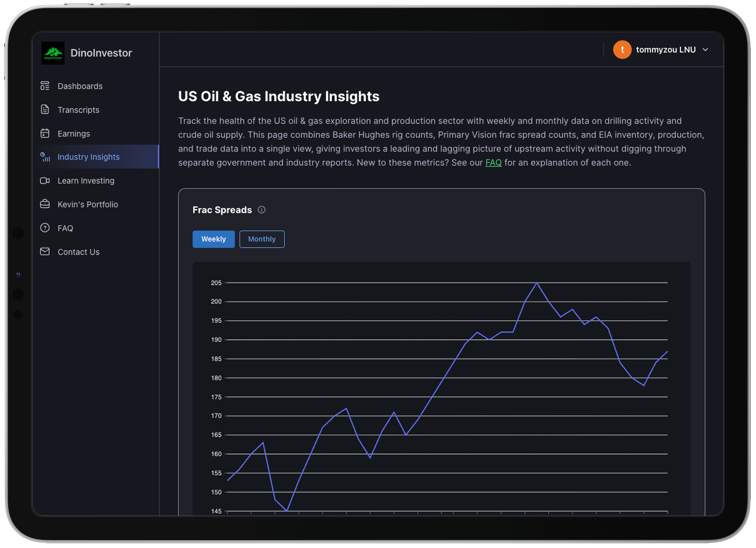Click the Earnings calendar icon
Image resolution: width=756 pixels, height=548 pixels.
(x=45, y=133)
